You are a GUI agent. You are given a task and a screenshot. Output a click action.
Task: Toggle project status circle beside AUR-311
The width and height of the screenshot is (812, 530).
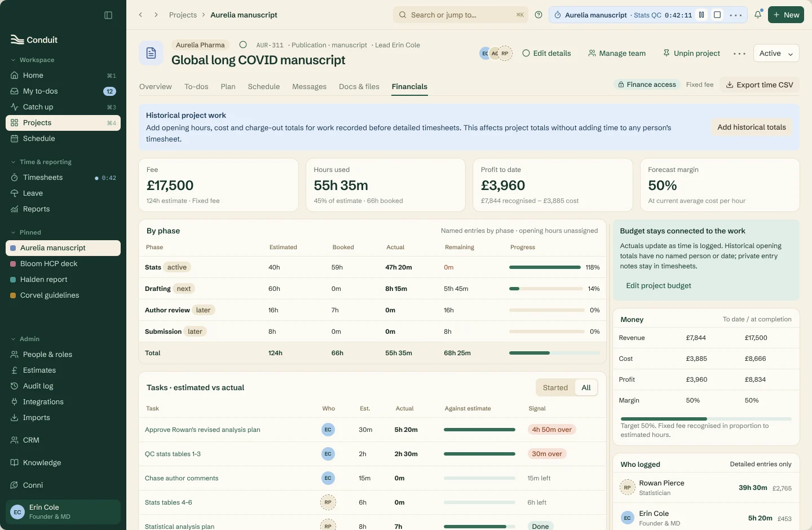pyautogui.click(x=243, y=45)
